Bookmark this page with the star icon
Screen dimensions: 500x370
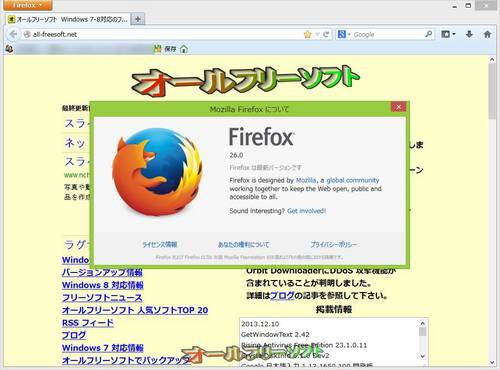point(307,34)
